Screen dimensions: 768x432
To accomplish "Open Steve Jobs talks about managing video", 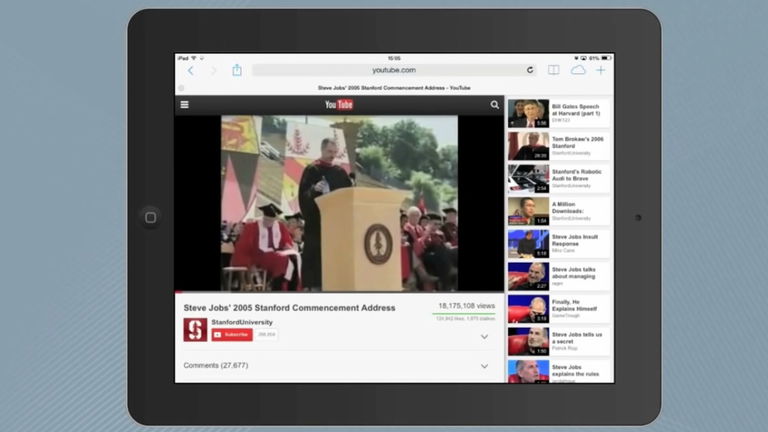I will coord(559,276).
